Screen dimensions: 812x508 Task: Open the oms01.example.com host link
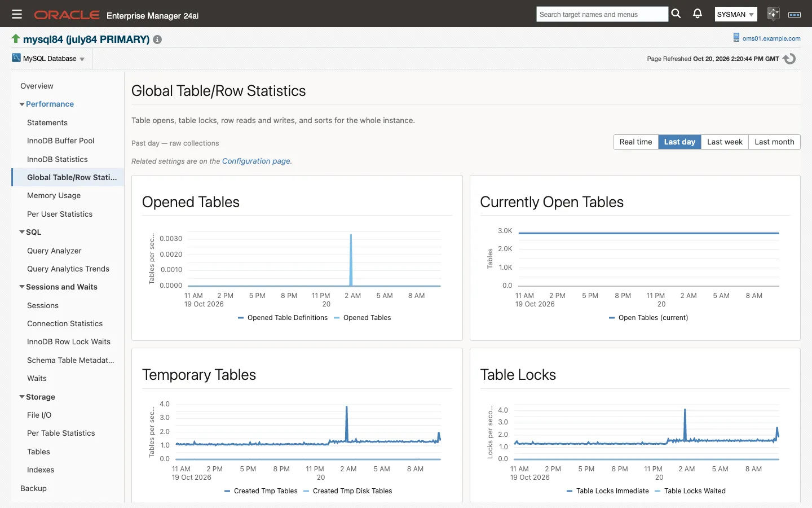pos(771,38)
